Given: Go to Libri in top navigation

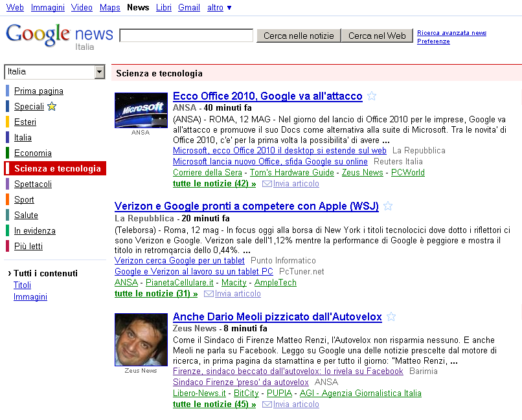Looking at the screenshot, I should (164, 7).
